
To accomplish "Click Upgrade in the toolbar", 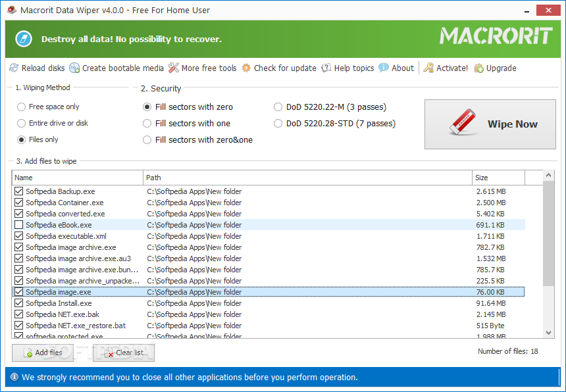I will click(501, 68).
